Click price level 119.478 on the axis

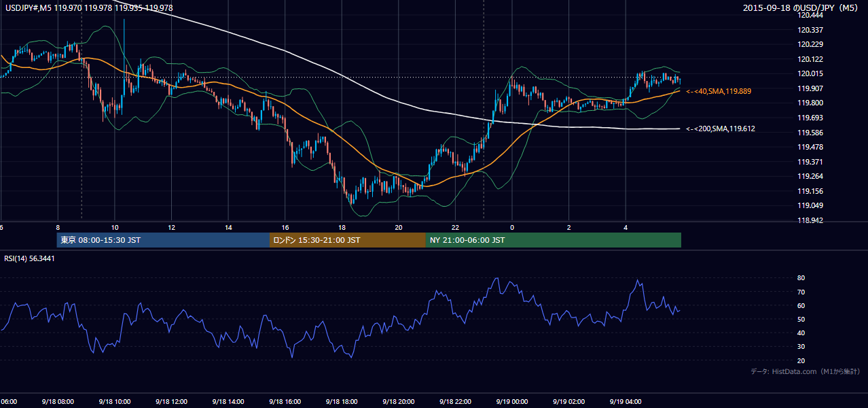(811, 147)
